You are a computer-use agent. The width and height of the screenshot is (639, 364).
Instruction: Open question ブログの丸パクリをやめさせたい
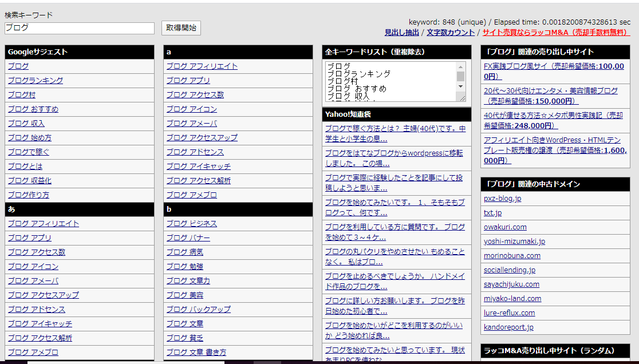395,256
